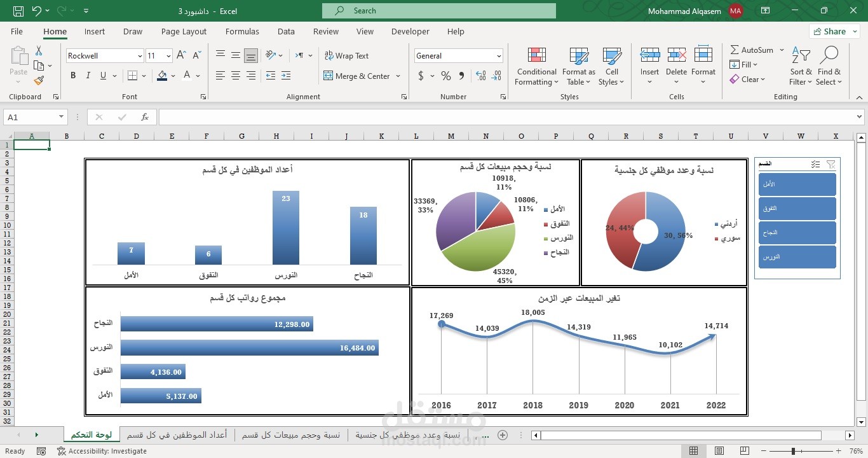This screenshot has height=458, width=868.
Task: Filter slicer by الأمل
Action: pyautogui.click(x=797, y=184)
